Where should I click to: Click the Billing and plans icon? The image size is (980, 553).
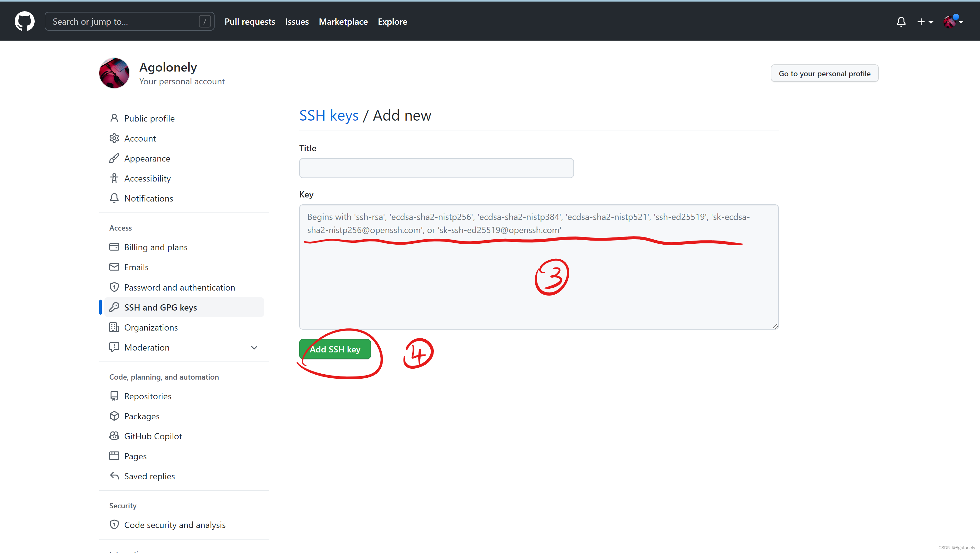click(114, 247)
